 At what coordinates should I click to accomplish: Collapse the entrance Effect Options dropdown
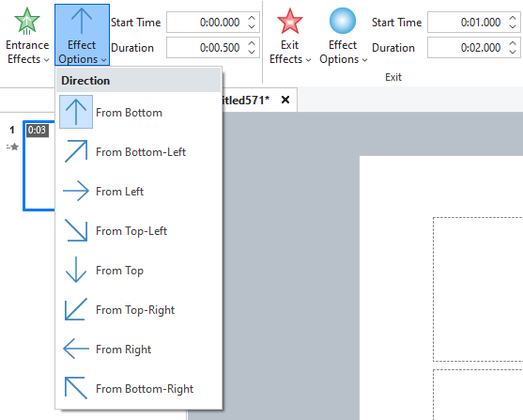pyautogui.click(x=82, y=35)
